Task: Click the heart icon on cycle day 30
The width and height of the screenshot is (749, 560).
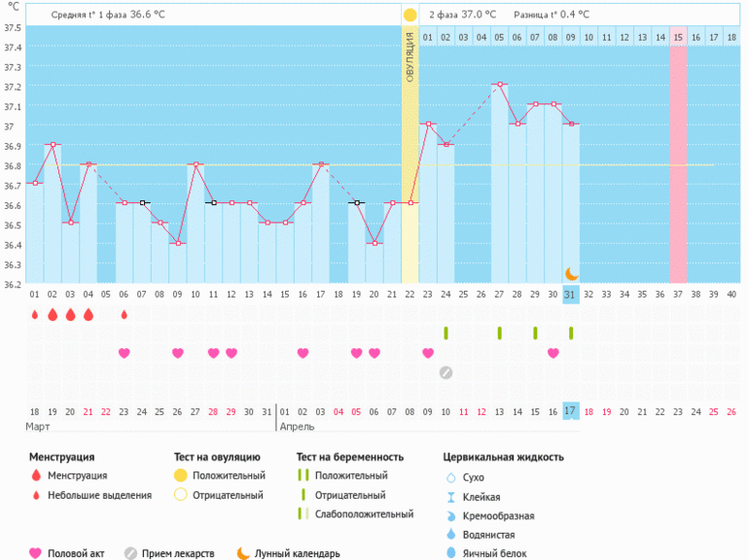Action: 553,353
